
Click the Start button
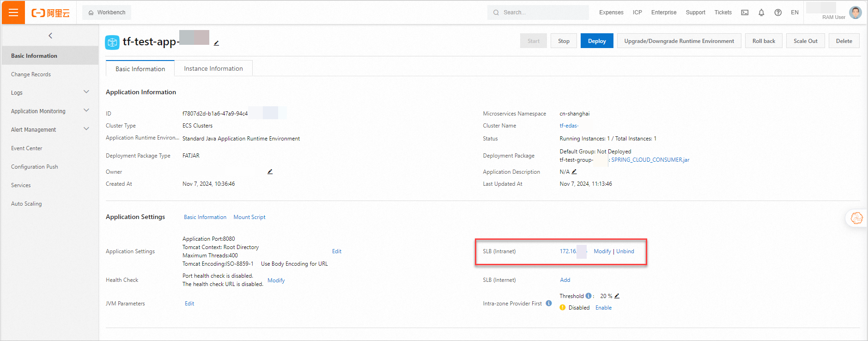click(x=534, y=41)
